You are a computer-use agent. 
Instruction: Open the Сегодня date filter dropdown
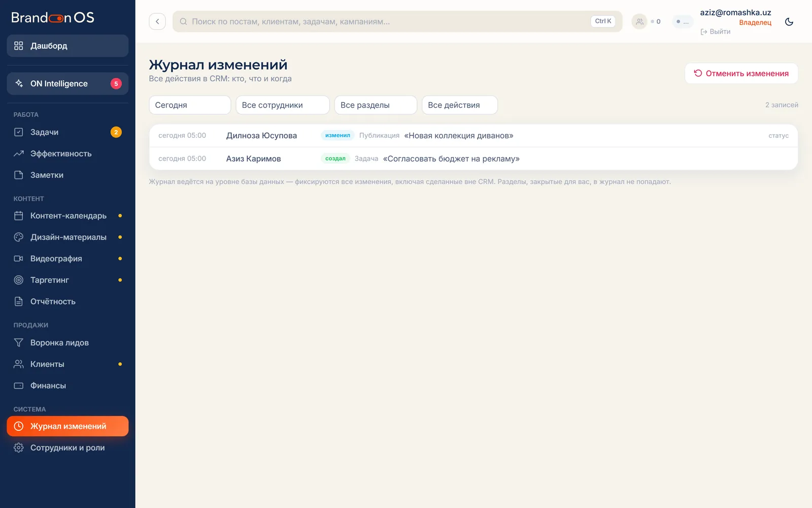click(190, 105)
